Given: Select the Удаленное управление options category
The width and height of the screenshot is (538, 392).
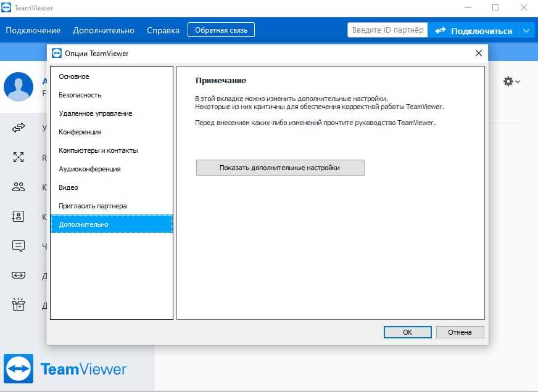Looking at the screenshot, I should point(112,113).
